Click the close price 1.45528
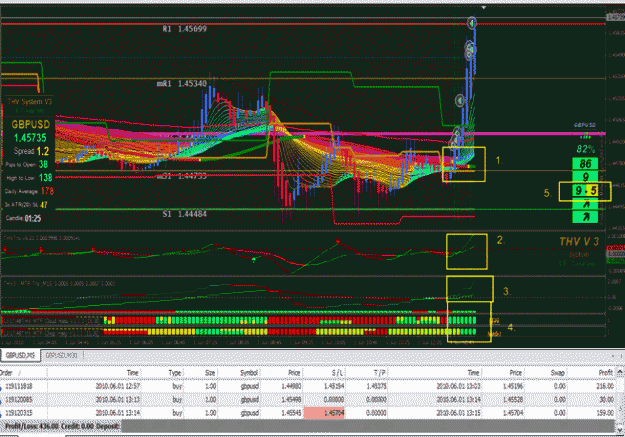Image resolution: width=625 pixels, height=437 pixels. pos(513,400)
